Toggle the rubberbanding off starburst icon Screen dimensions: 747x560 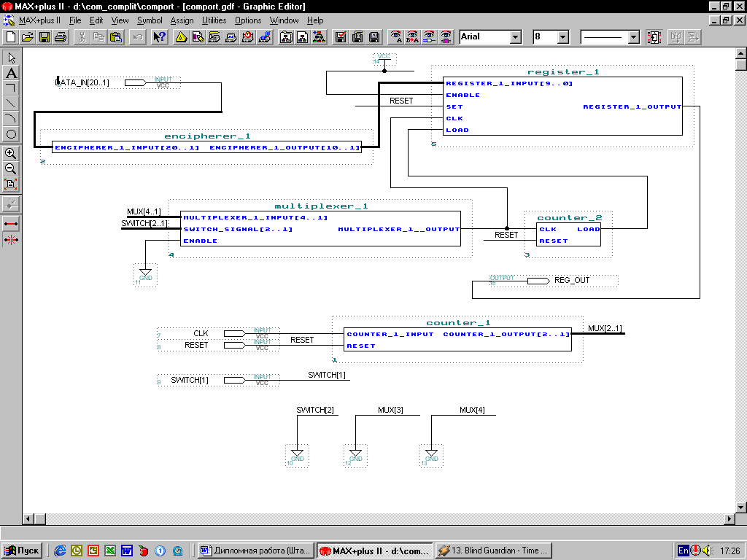pyautogui.click(x=11, y=239)
